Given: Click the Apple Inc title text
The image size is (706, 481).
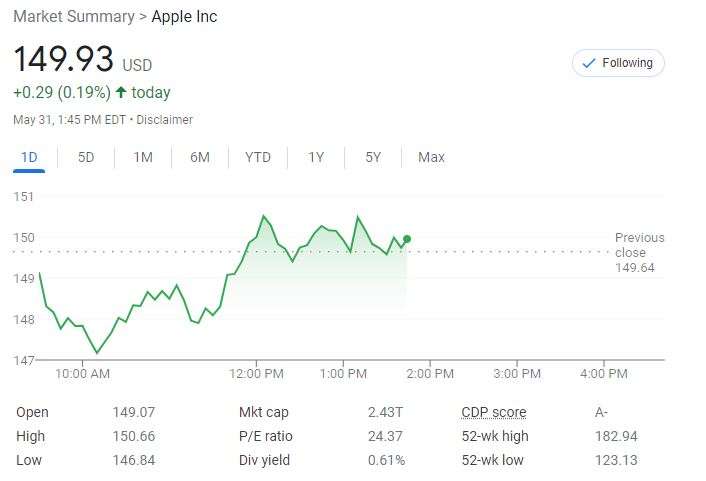Looking at the screenshot, I should [x=184, y=17].
